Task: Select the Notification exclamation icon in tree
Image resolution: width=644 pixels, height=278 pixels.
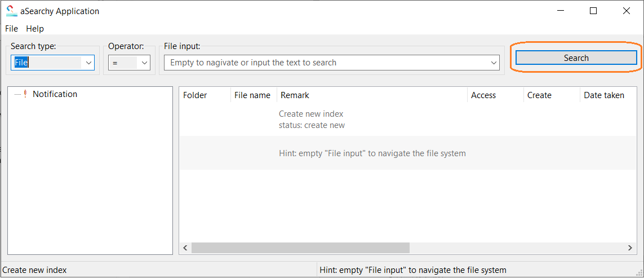Action: [25, 94]
